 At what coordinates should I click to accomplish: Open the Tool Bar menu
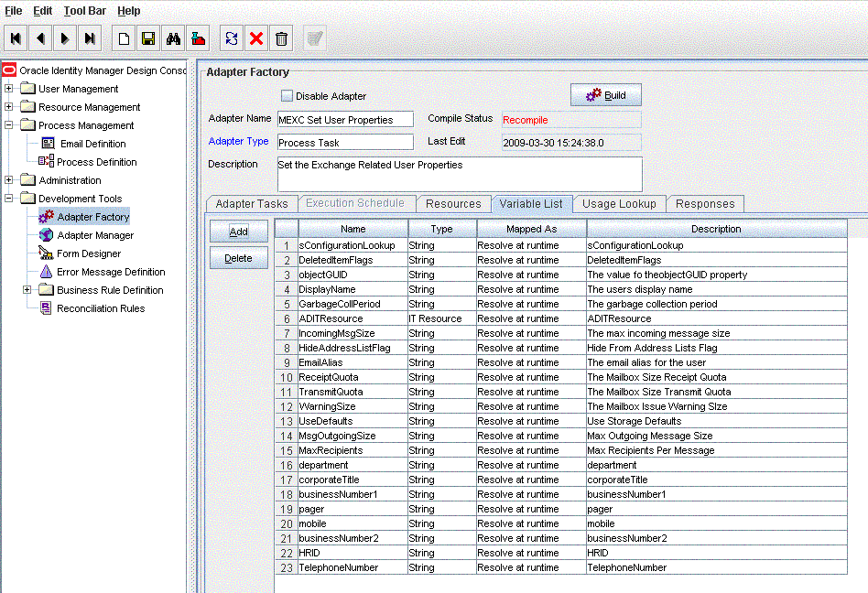[x=85, y=11]
